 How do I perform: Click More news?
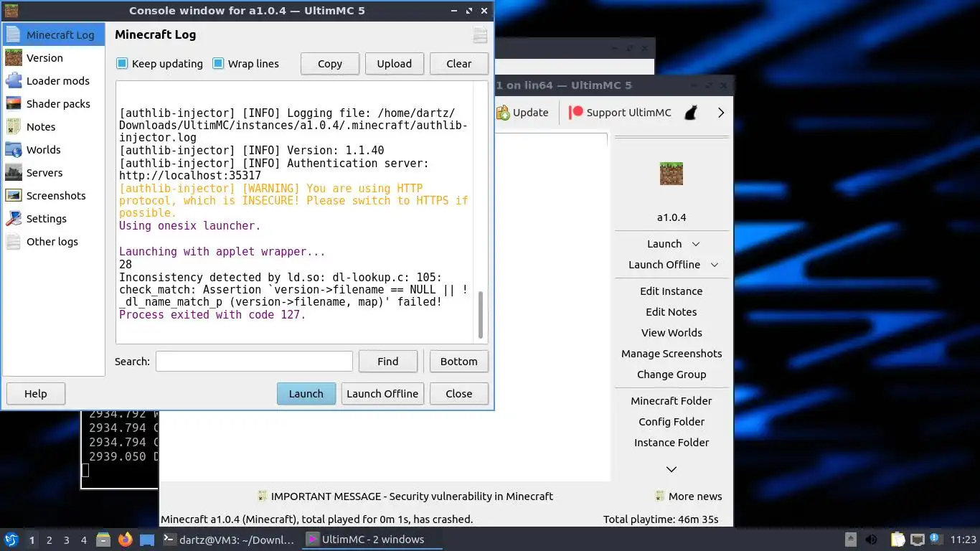689,496
